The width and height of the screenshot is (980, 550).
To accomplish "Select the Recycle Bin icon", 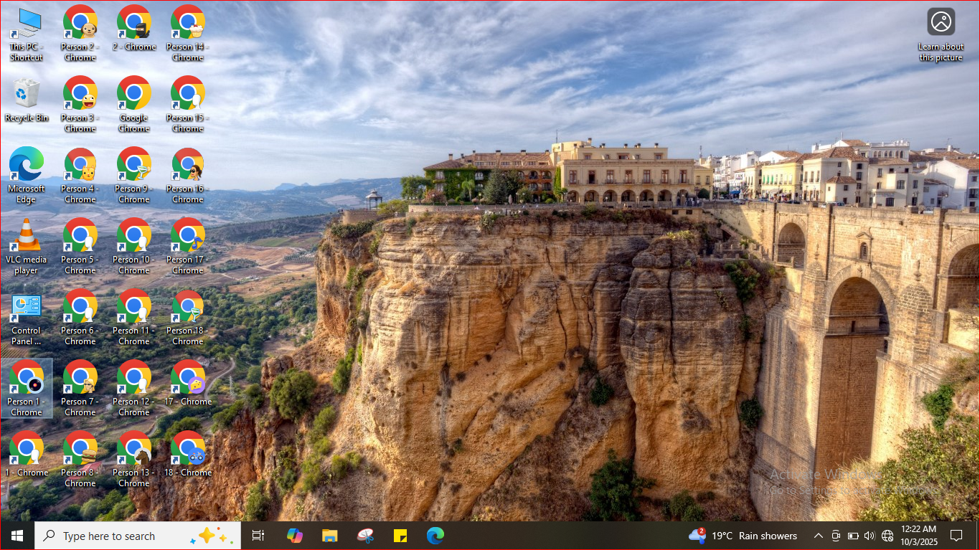I will coord(27,100).
